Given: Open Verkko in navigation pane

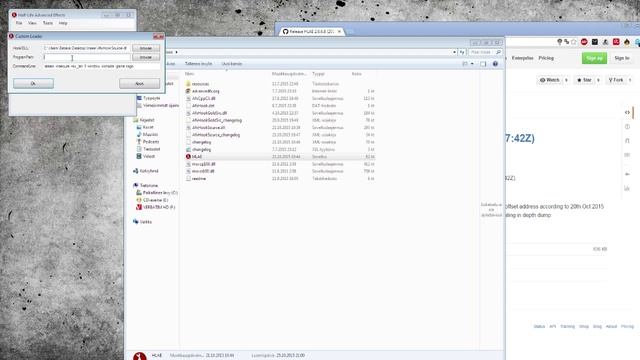Looking at the screenshot, I should tap(146, 222).
